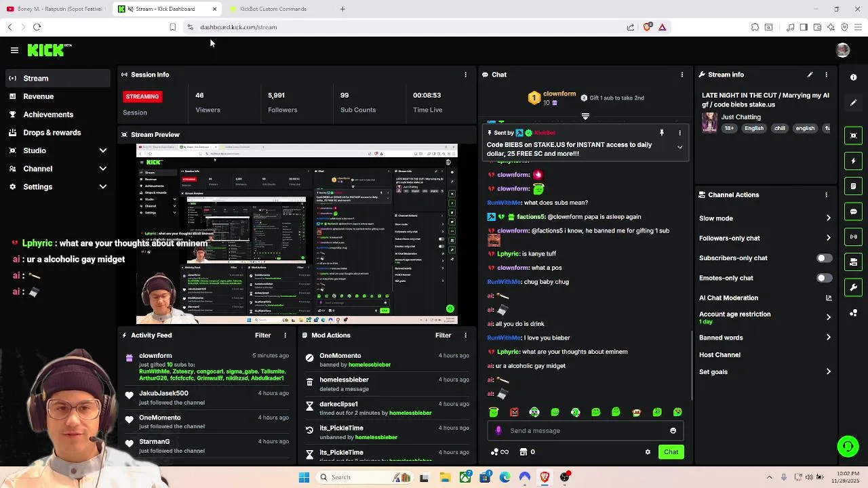
Task: Open Channel Actions three-dot menu
Action: click(826, 195)
